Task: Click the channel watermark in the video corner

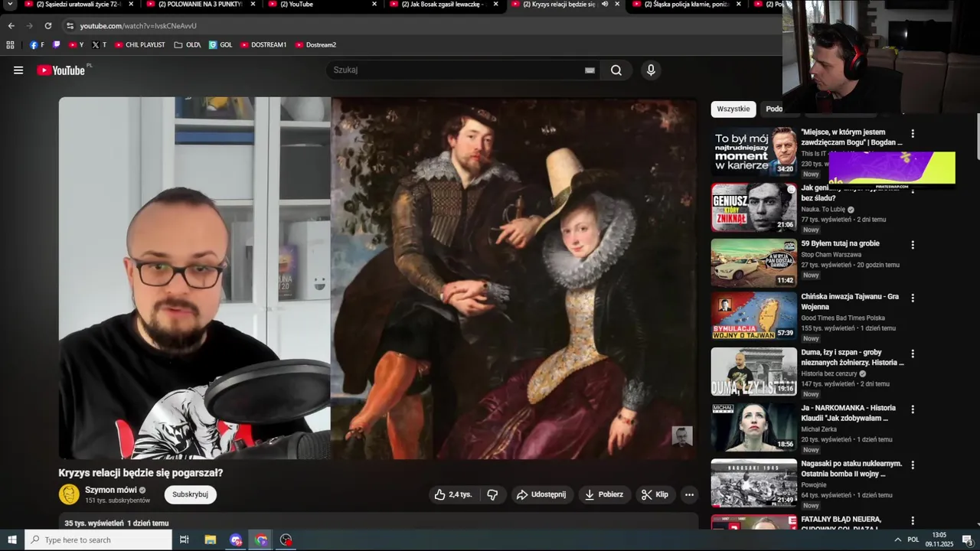Action: [682, 436]
